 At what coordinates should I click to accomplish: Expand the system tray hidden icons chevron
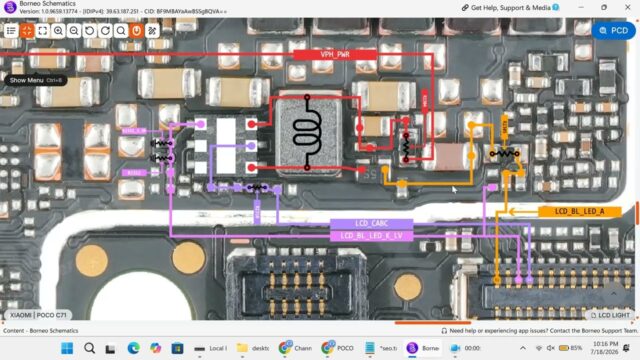(523, 348)
